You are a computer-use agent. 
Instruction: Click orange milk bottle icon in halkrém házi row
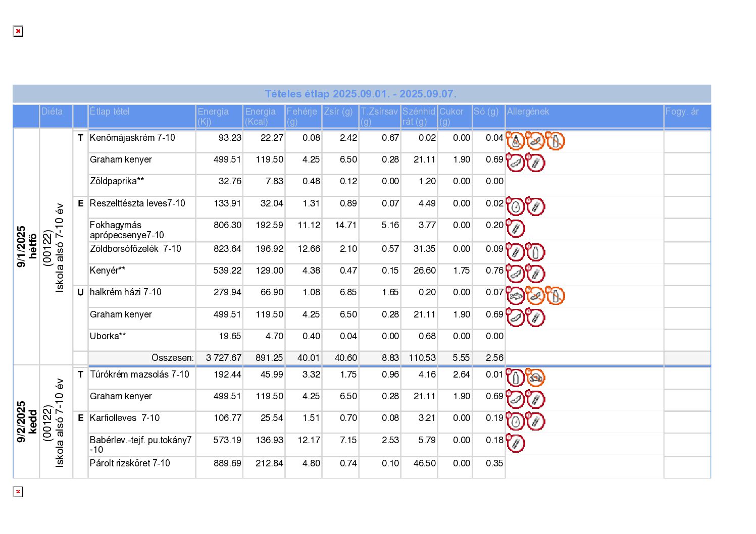[555, 296]
